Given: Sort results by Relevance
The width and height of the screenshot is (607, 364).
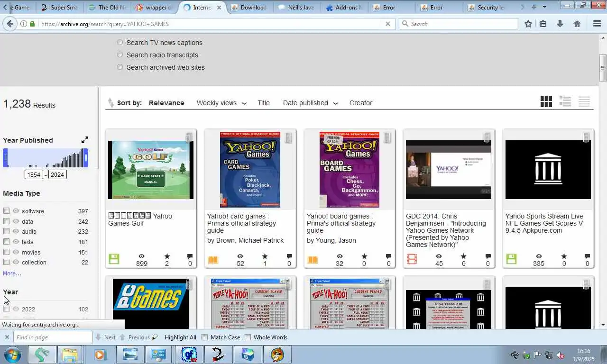Looking at the screenshot, I should pyautogui.click(x=166, y=103).
